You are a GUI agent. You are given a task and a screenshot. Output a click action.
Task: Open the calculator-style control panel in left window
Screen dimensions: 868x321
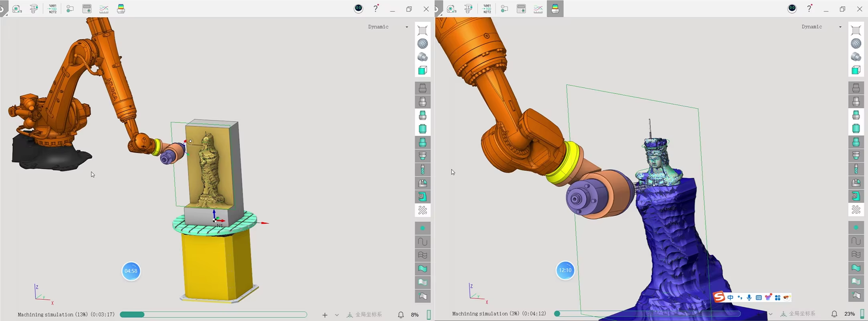87,9
